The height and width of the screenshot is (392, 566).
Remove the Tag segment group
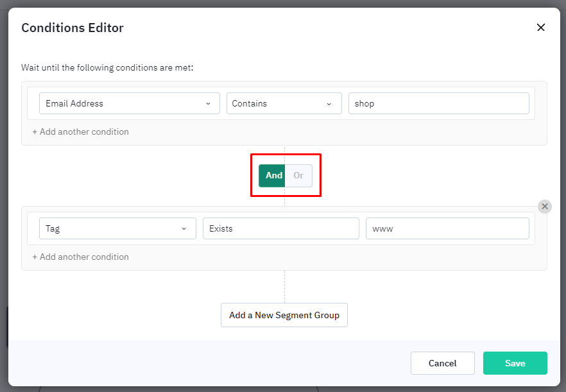pyautogui.click(x=544, y=207)
